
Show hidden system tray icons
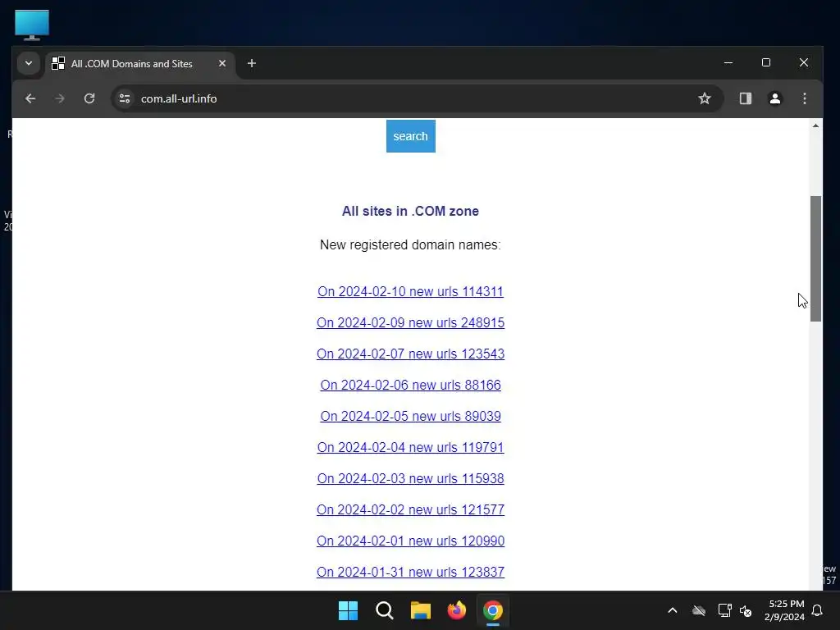click(673, 610)
